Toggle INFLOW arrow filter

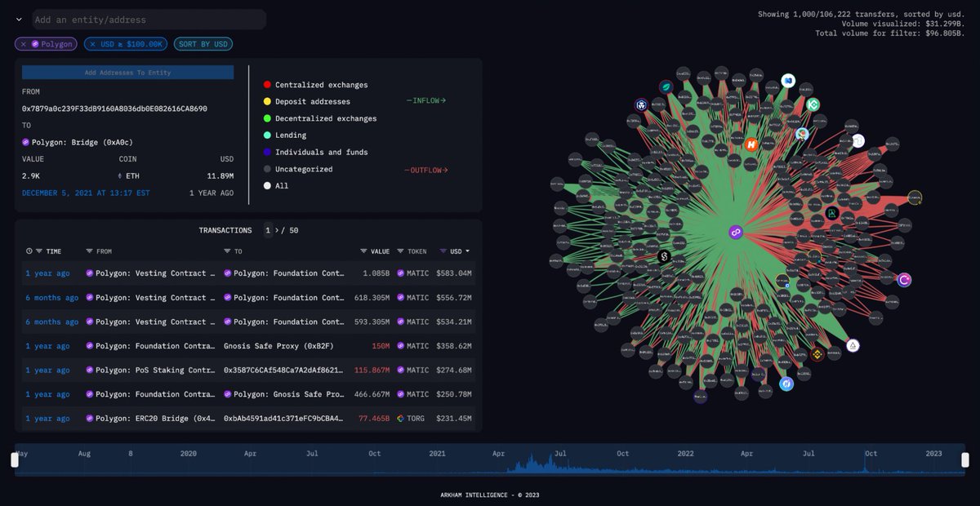[426, 101]
